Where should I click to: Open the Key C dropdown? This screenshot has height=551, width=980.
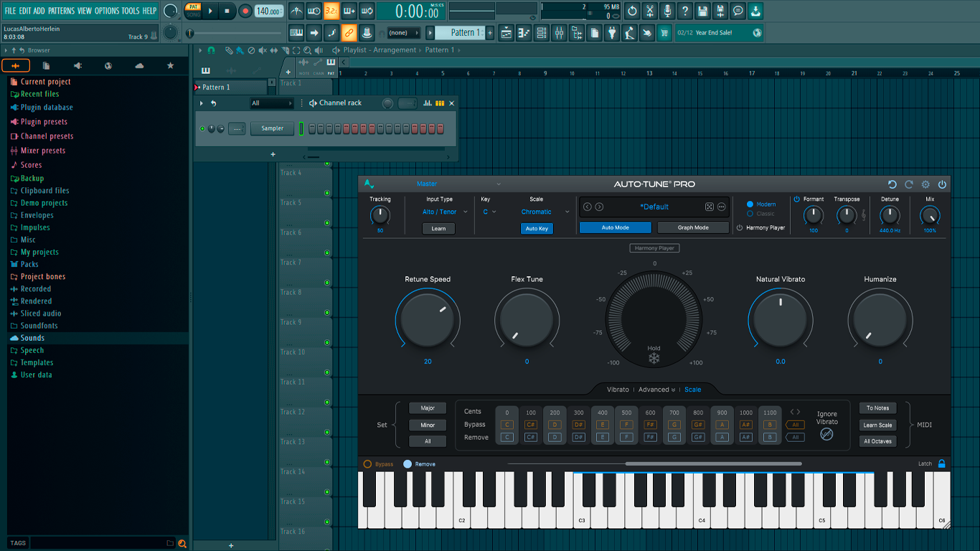(x=489, y=212)
